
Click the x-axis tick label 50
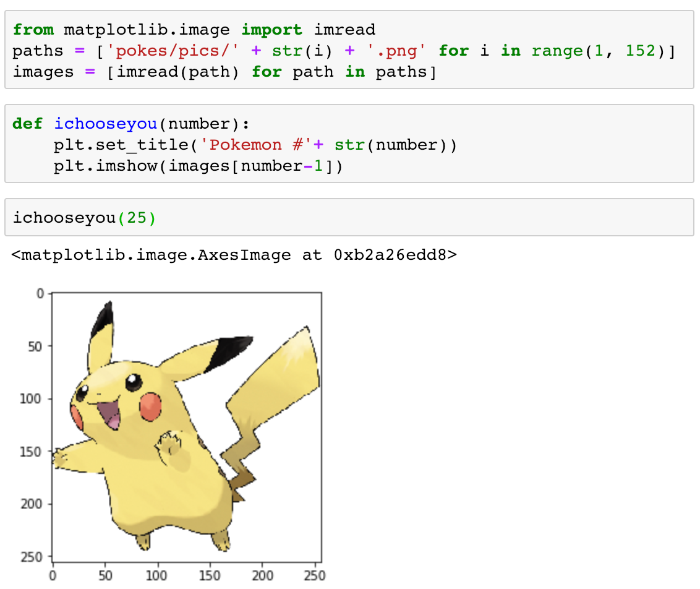(105, 575)
